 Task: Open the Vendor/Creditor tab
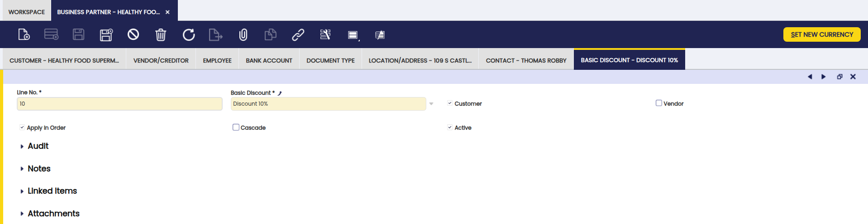[x=161, y=60]
